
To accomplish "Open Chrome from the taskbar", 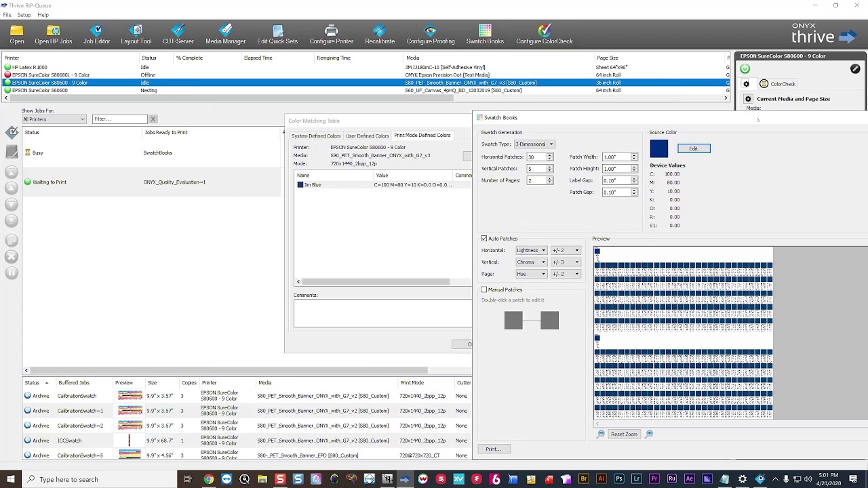I will 209,479.
